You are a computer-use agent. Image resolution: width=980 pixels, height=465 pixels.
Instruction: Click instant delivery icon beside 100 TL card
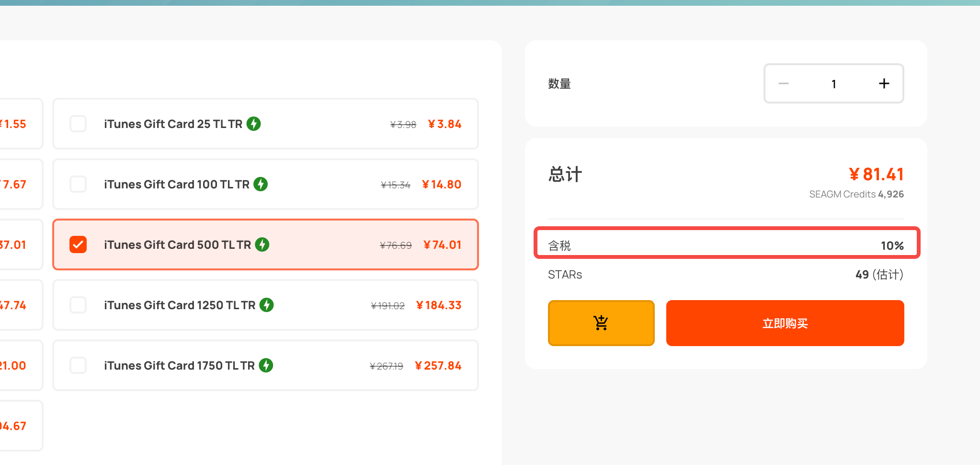pyautogui.click(x=261, y=184)
